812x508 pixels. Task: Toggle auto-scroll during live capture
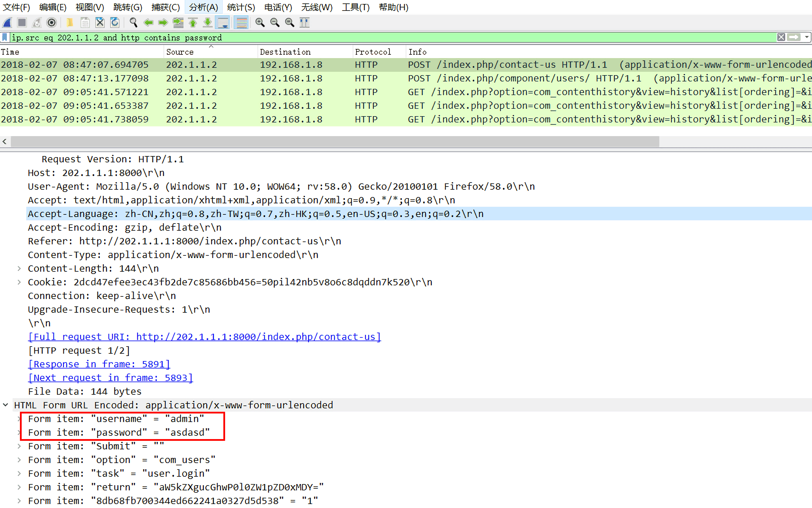[x=223, y=22]
